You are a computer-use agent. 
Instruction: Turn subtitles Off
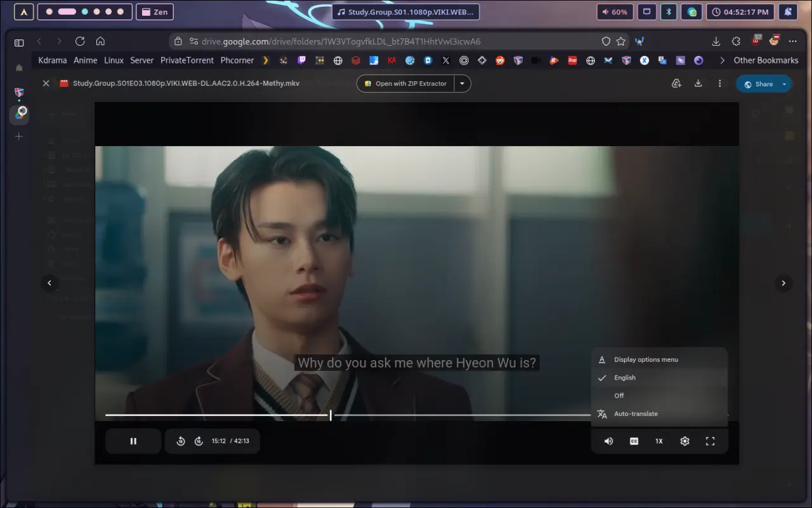tap(659, 396)
